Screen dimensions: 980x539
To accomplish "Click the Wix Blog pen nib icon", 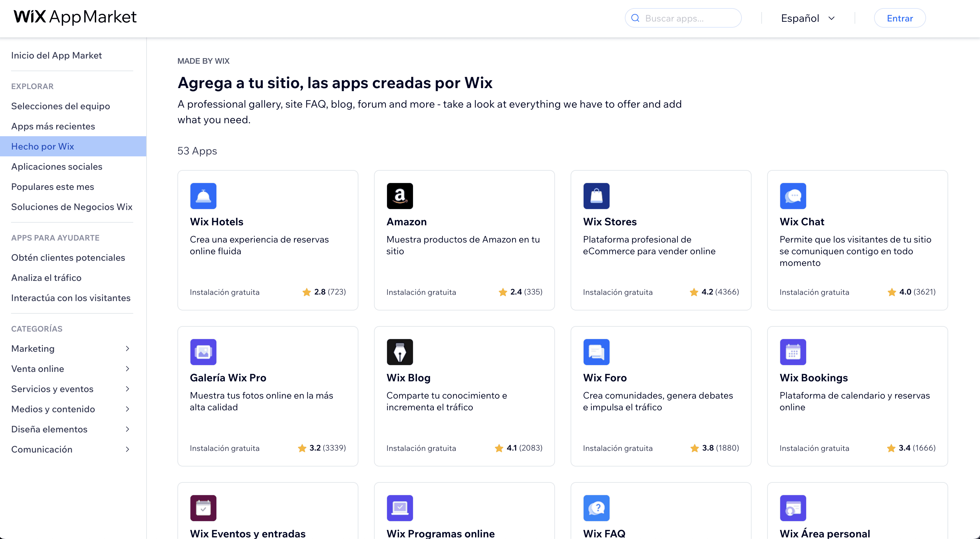I will pos(400,352).
